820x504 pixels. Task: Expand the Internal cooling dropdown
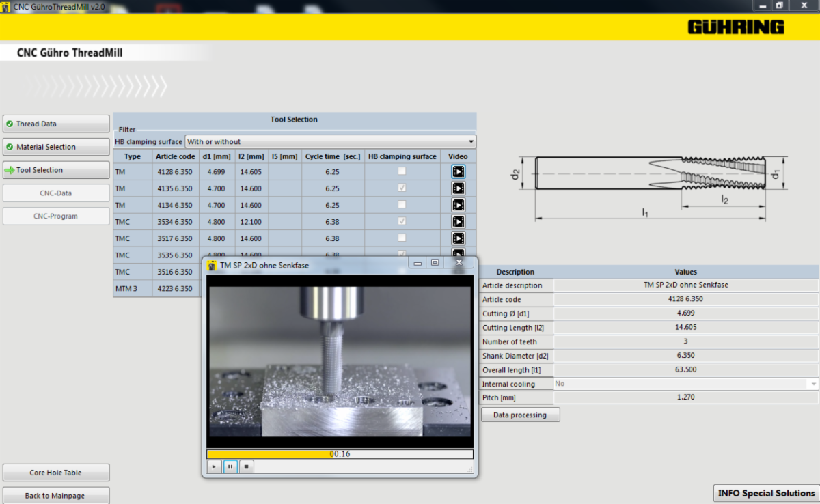click(812, 384)
